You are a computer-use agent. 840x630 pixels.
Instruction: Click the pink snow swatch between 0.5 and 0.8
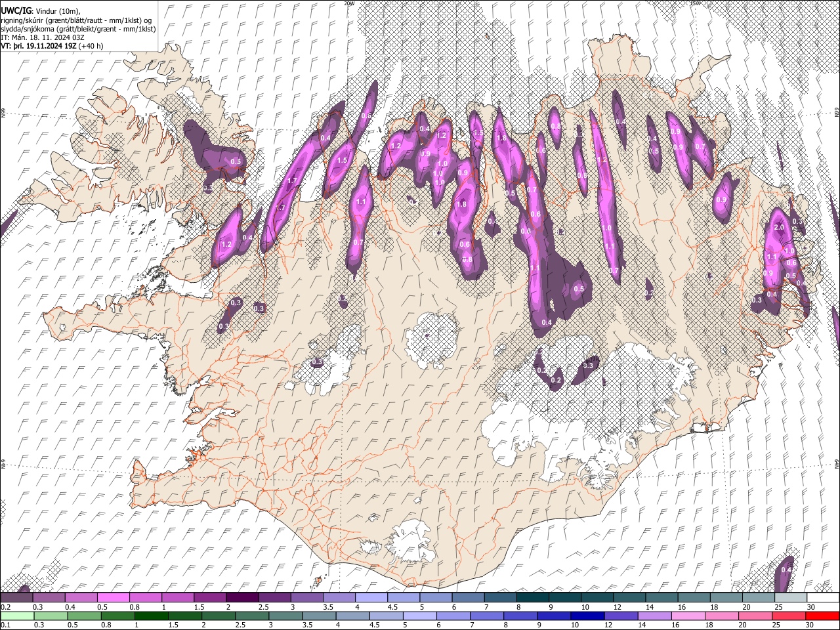click(113, 597)
